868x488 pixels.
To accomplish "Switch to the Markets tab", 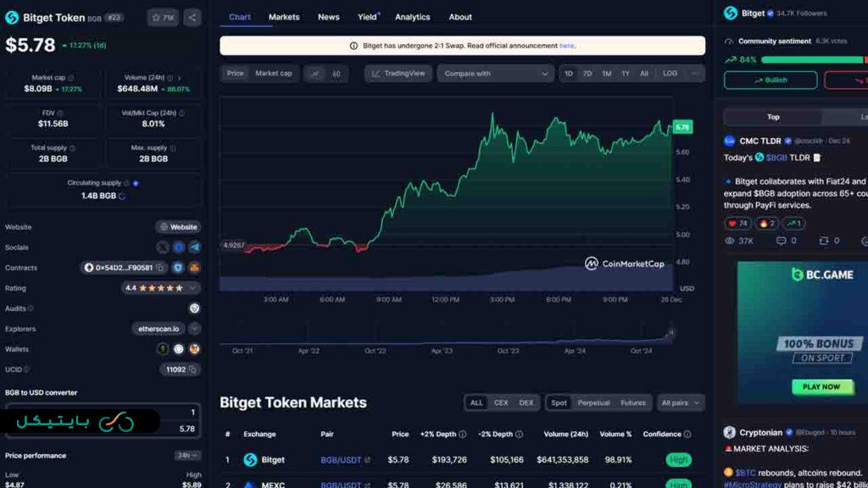I will point(284,17).
